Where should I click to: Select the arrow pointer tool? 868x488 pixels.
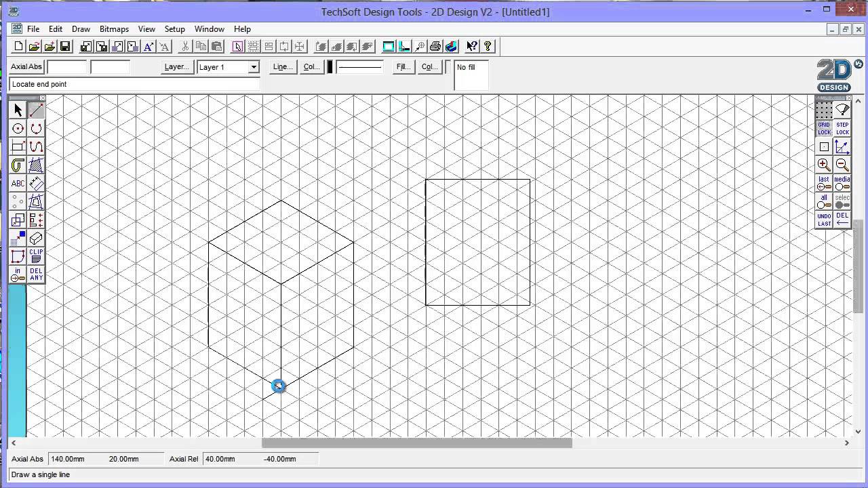click(x=18, y=110)
